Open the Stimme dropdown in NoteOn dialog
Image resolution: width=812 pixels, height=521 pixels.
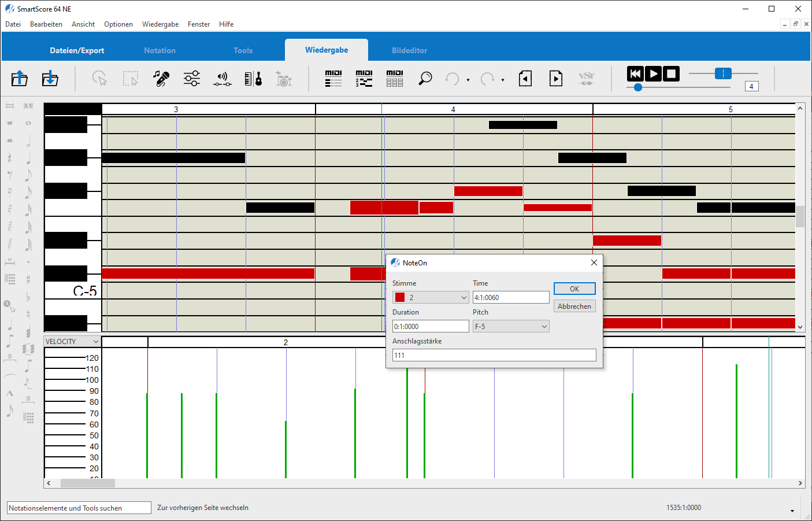[x=431, y=297]
